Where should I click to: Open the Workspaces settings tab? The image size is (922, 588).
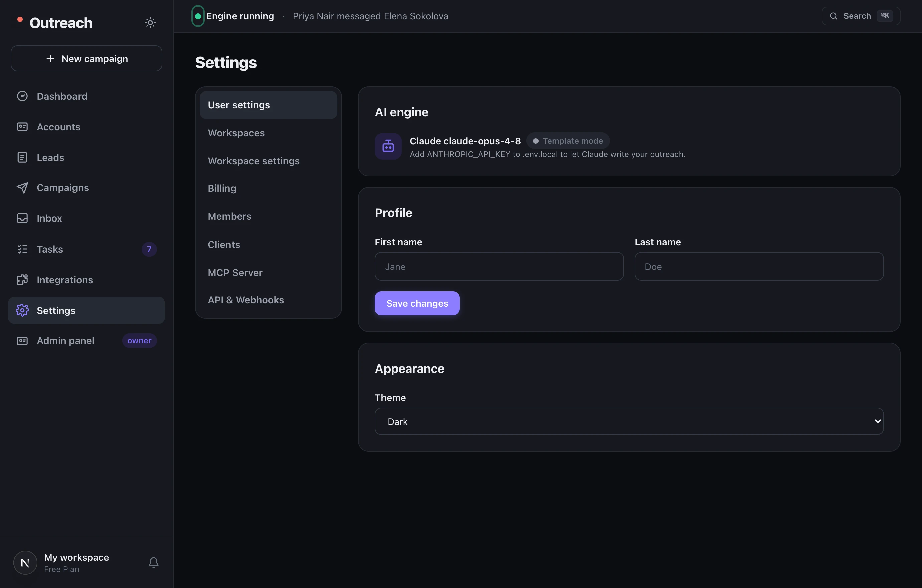[x=268, y=133]
